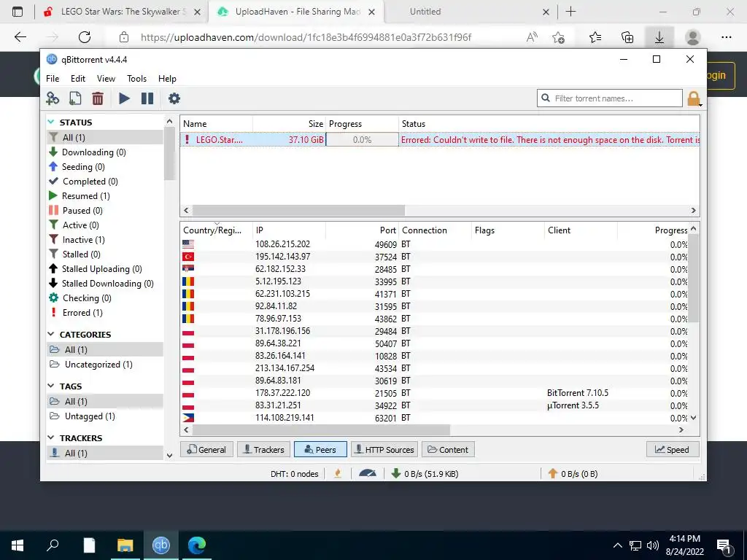
Task: Resume torrent with play icon
Action: pyautogui.click(x=124, y=98)
